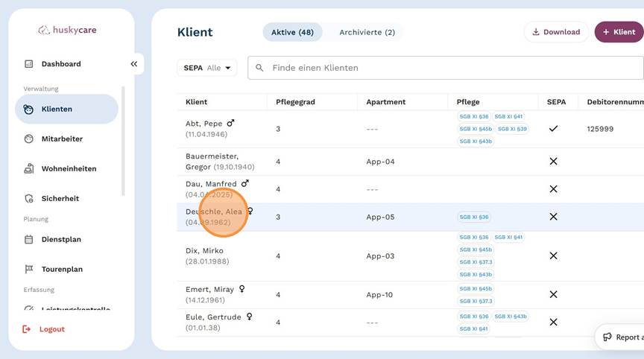Screen dimensions: 644x359
Task: Click App-10 apartment cell
Action: [x=379, y=295]
